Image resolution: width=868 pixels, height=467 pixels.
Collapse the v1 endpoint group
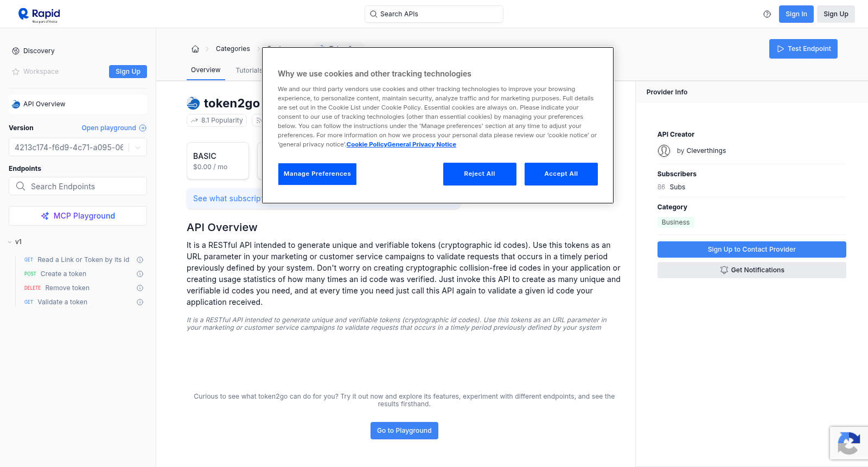(10, 242)
